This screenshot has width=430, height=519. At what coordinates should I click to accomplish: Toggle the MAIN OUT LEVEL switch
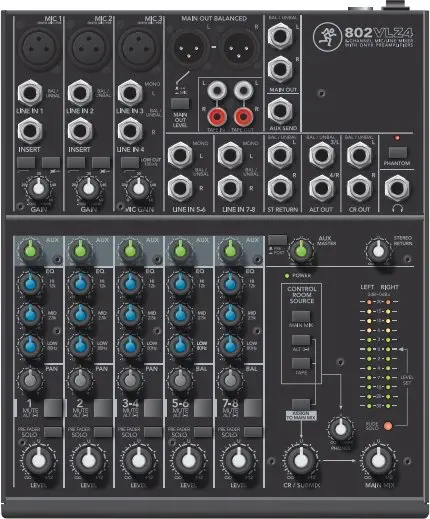point(180,103)
